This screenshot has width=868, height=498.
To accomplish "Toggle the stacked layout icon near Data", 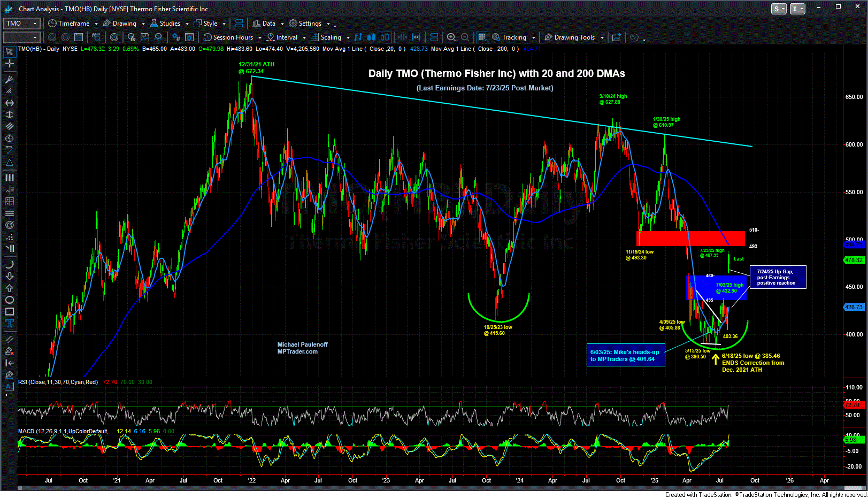I will coord(239,24).
